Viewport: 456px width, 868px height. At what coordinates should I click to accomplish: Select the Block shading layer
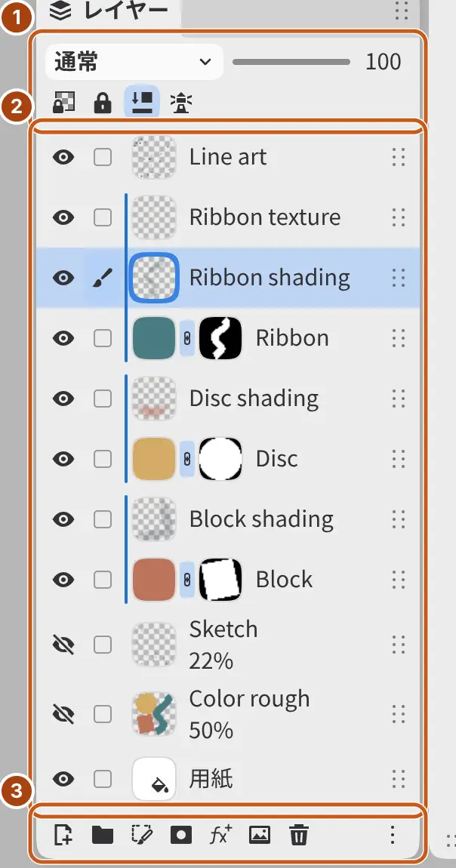228,519
